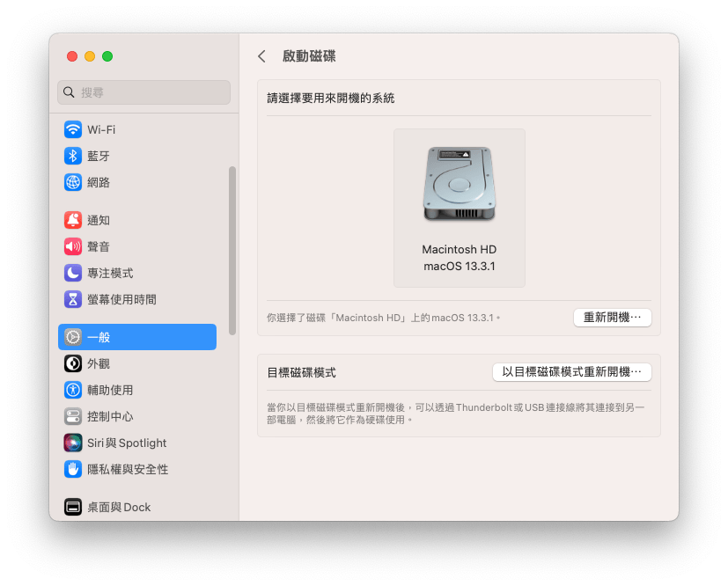Image resolution: width=728 pixels, height=586 pixels.
Task: Open the Siri 與 Spotlight icon
Action: click(73, 443)
